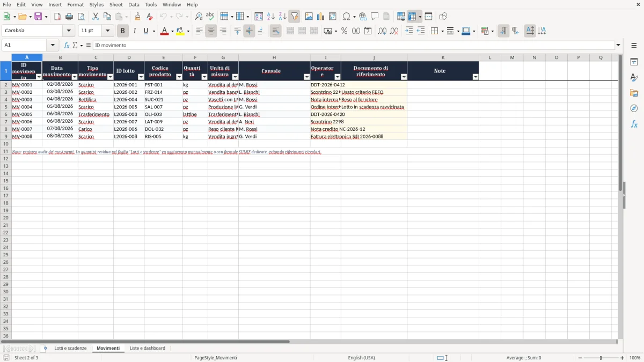Export the sheet as PDF

(57, 17)
